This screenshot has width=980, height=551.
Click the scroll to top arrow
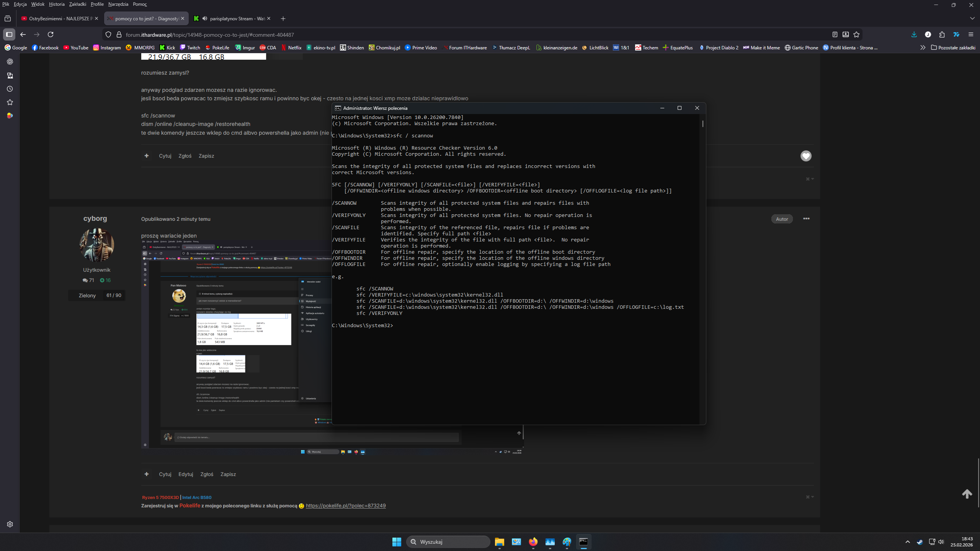[967, 494]
